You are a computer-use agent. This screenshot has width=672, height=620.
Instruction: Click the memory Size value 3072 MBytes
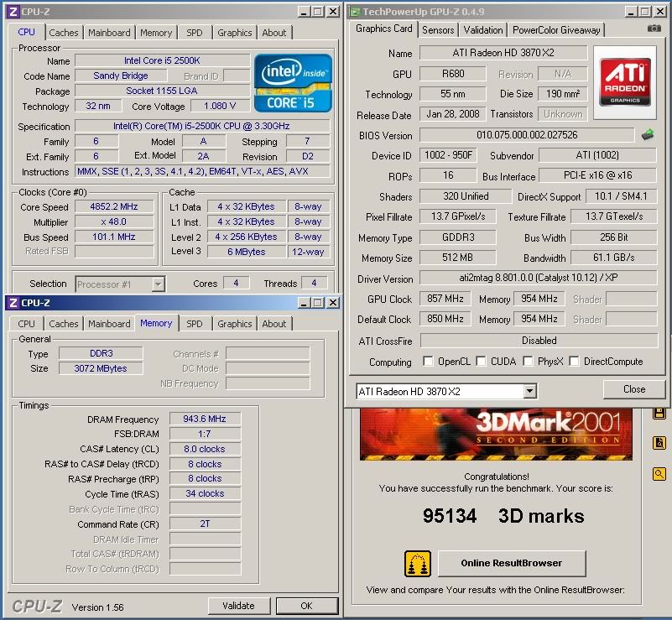pyautogui.click(x=101, y=368)
